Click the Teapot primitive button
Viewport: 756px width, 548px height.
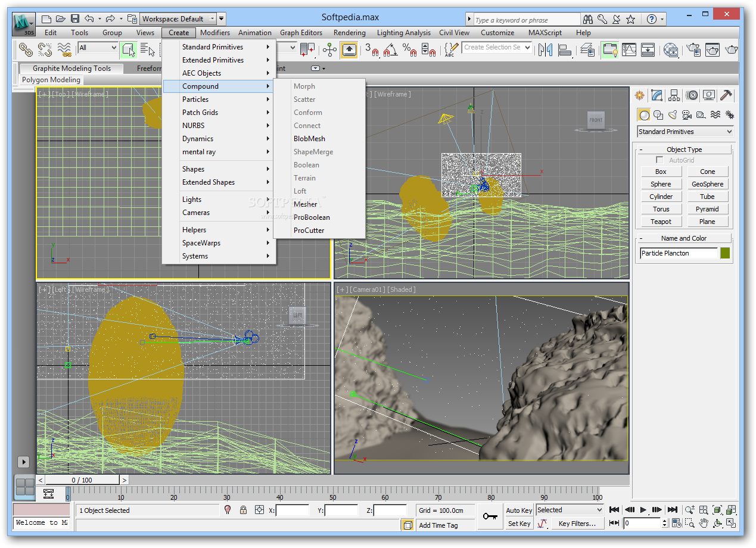click(x=661, y=222)
